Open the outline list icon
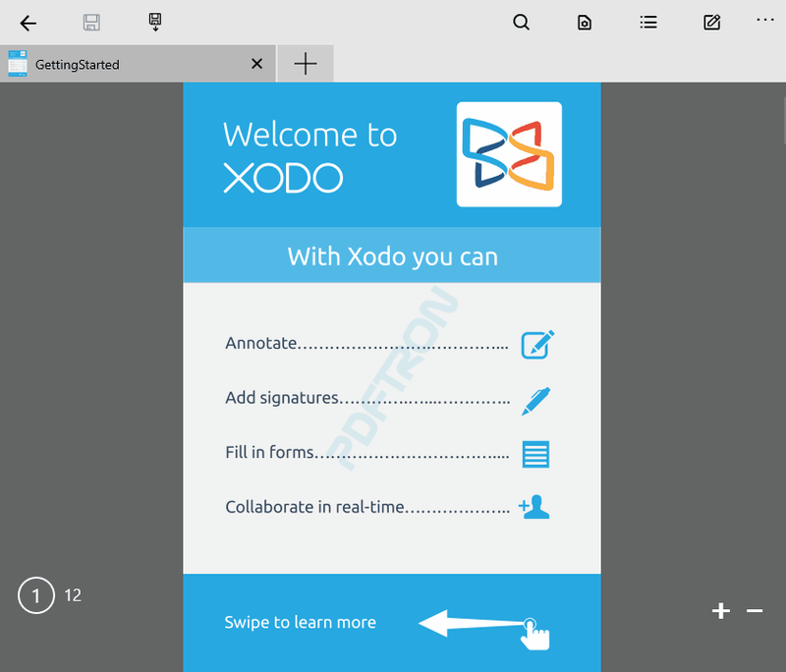 coord(648,23)
